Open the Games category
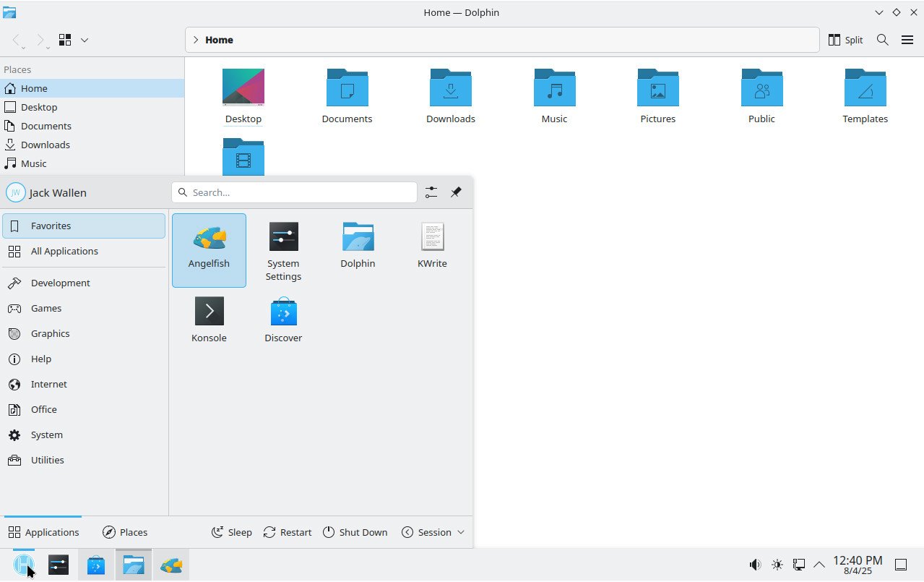 click(84, 308)
